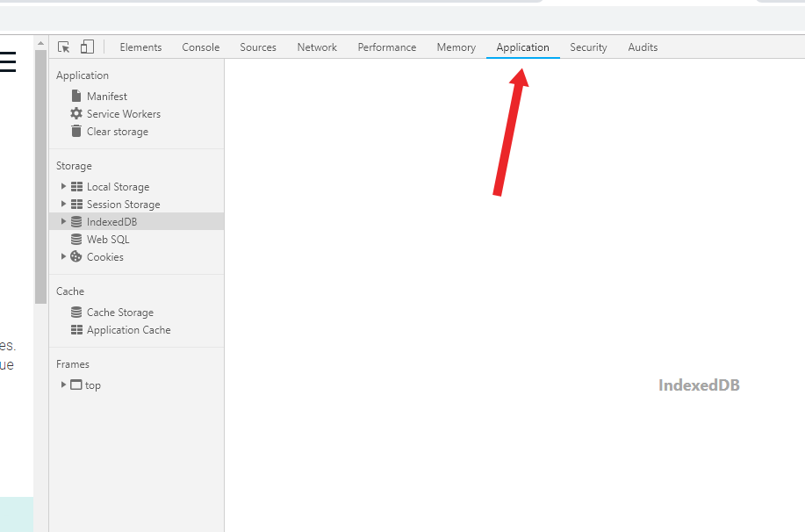Expand the Local Storage tree arrow

tap(63, 186)
